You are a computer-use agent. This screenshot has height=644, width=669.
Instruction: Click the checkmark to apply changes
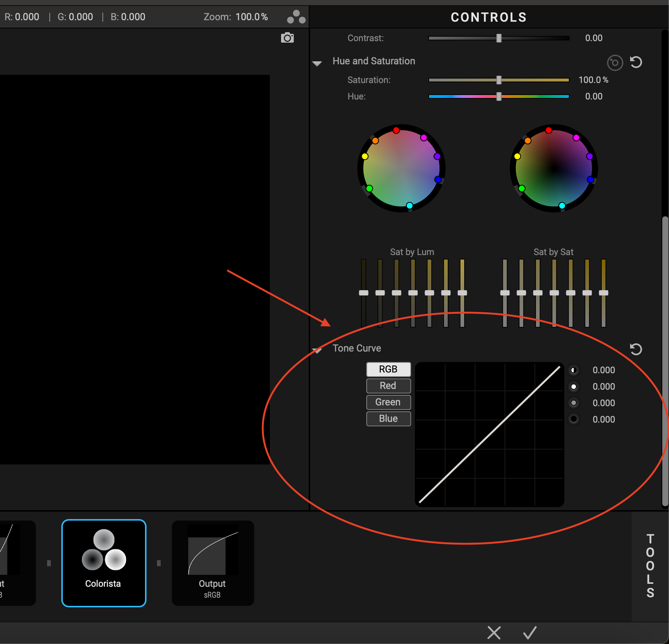pyautogui.click(x=530, y=633)
